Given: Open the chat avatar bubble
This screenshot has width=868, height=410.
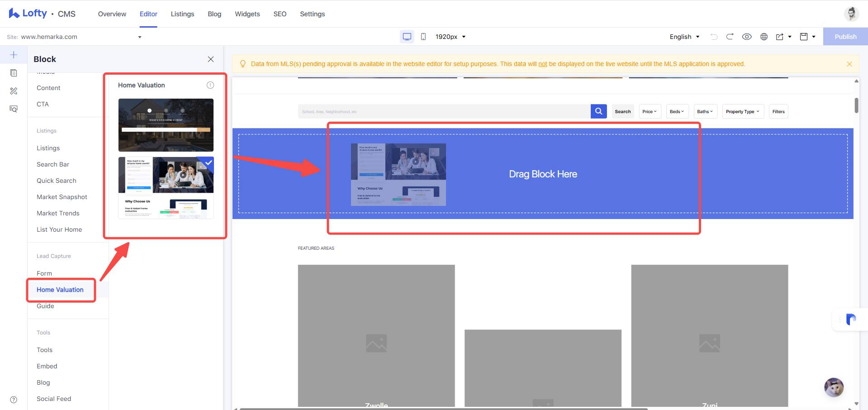Looking at the screenshot, I should 834,387.
